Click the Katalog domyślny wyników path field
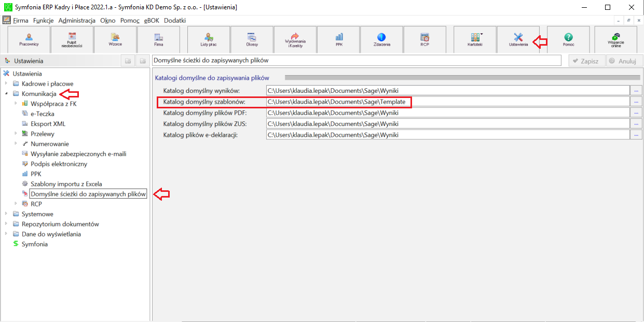Viewport: 644px width, 322px height. tap(447, 91)
